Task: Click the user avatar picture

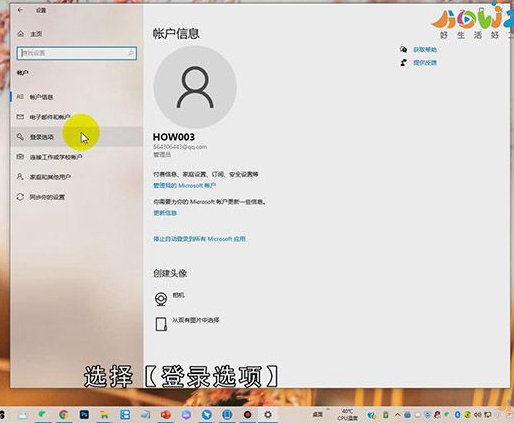Action: pyautogui.click(x=195, y=87)
